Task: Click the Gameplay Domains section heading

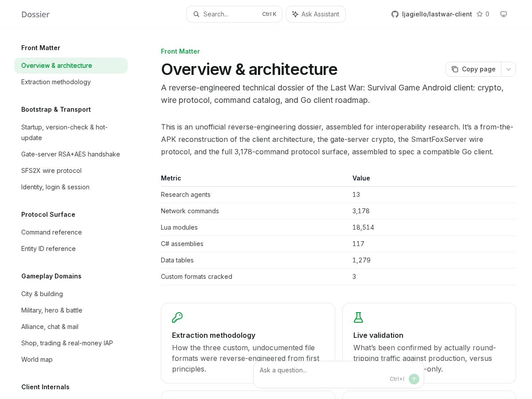Action: (x=51, y=276)
